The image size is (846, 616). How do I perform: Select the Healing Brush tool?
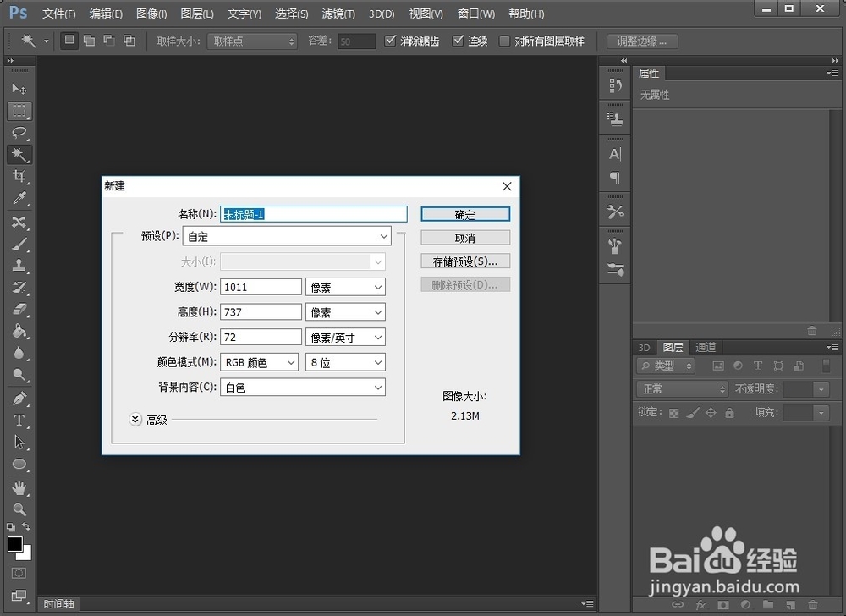coord(19,223)
